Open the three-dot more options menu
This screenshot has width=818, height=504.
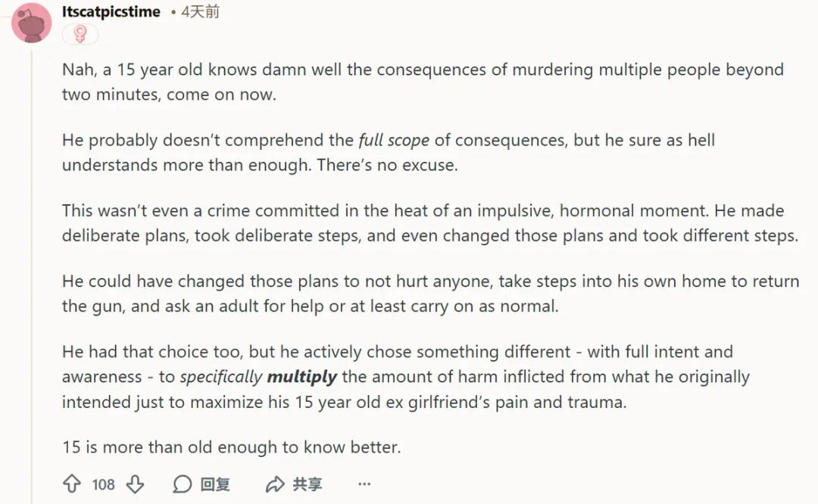pos(364,484)
